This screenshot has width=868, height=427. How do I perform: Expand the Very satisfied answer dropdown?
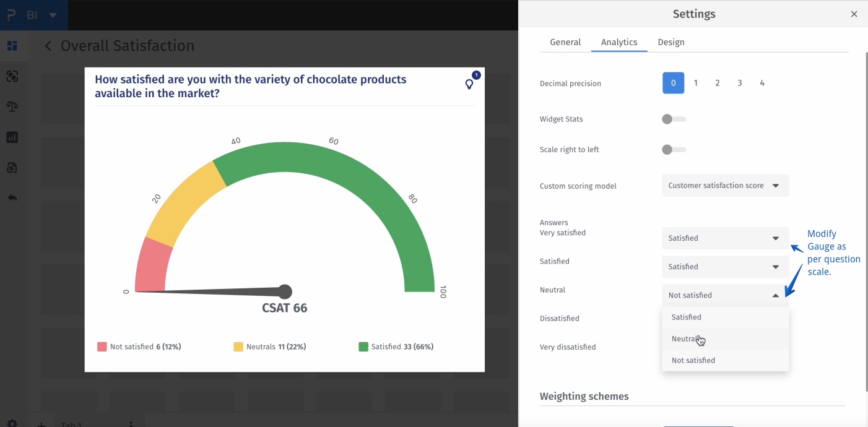725,238
